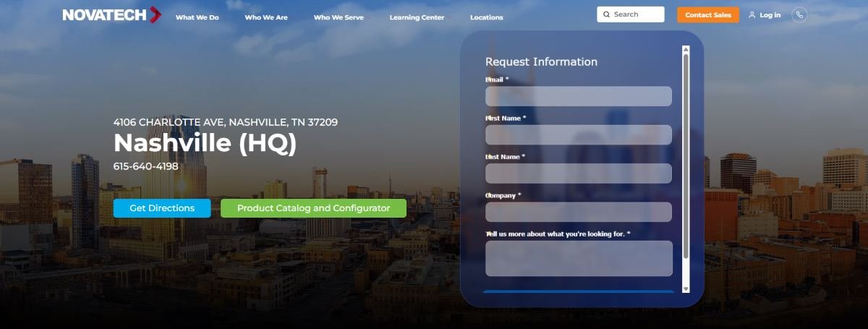Viewport: 868px width, 329px height.
Task: Click into the Email field
Action: pos(579,96)
